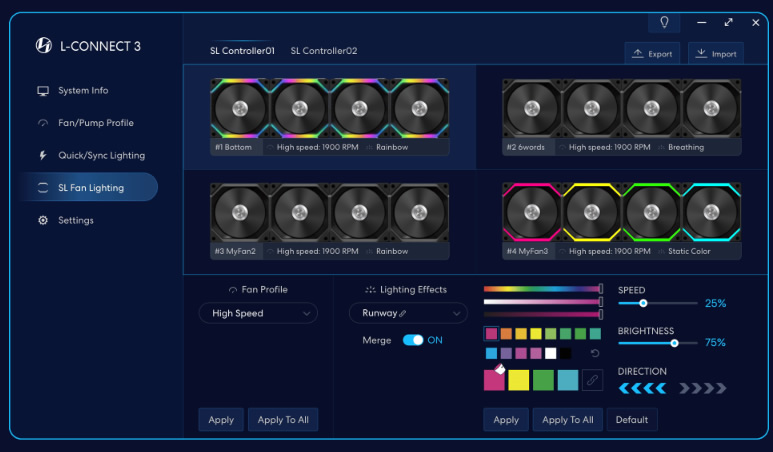Click the paint bucket on pink swatch
The height and width of the screenshot is (452, 773).
click(x=499, y=369)
